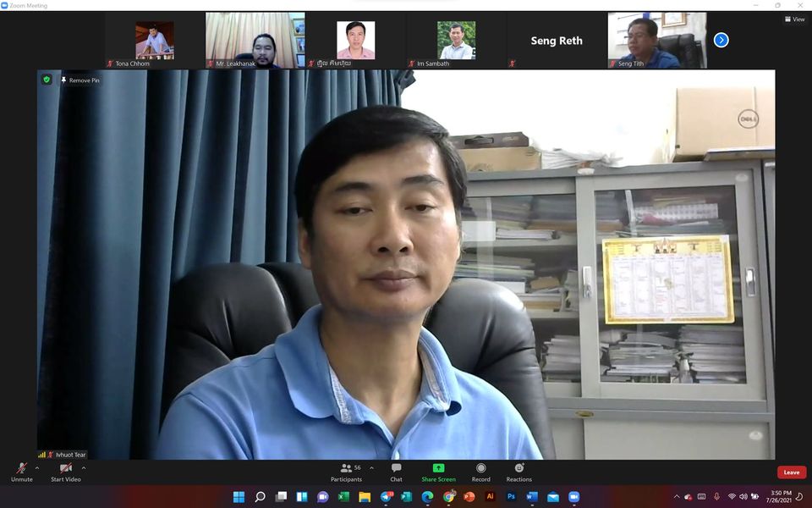This screenshot has height=508, width=812.
Task: Select Seng Tith's video thumbnail
Action: point(657,40)
